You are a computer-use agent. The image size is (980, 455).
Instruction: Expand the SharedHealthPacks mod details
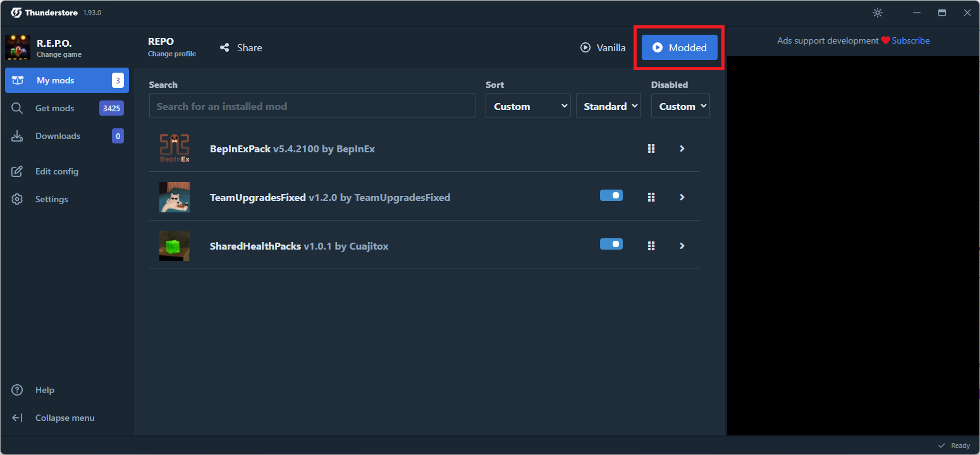682,246
